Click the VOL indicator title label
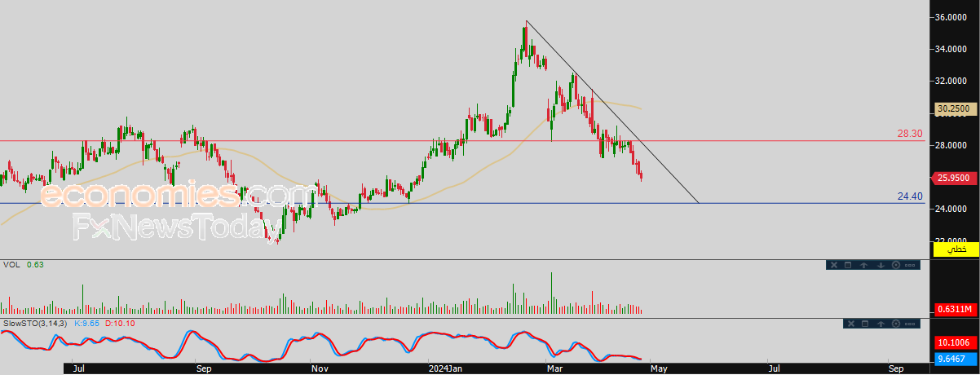This screenshot has width=980, height=375. click(x=12, y=265)
